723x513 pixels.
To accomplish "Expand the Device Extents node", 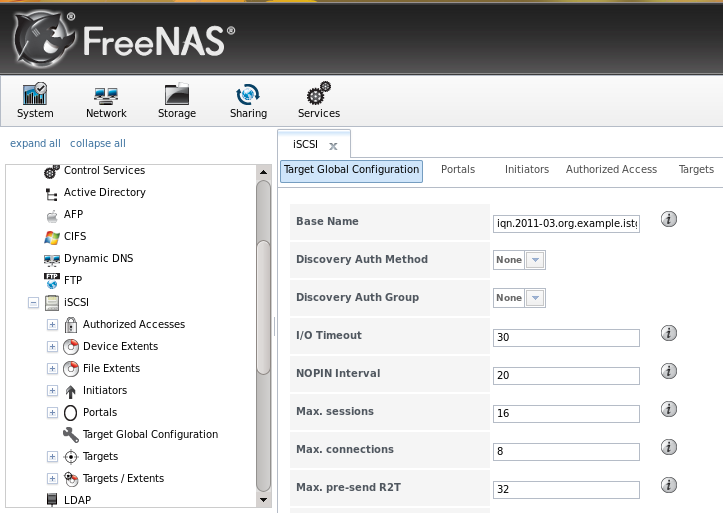I will point(52,347).
